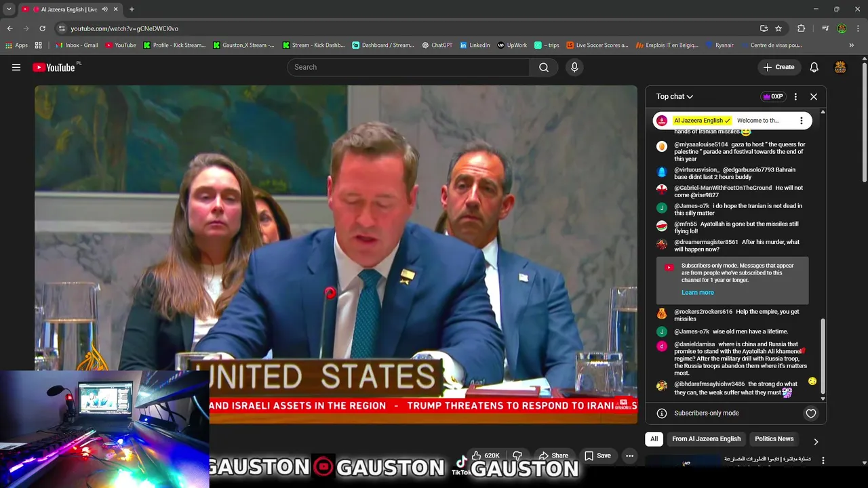868x488 pixels.
Task: Click the recommended Arabic video thumbnail
Action: [x=682, y=462]
